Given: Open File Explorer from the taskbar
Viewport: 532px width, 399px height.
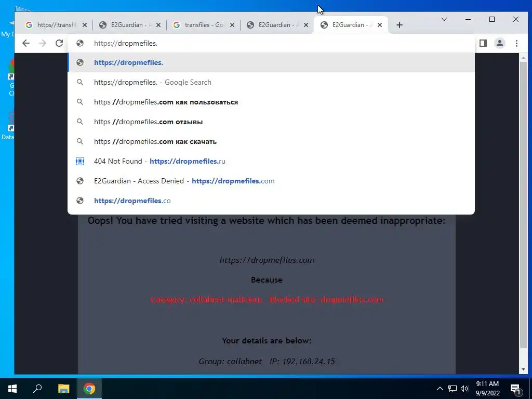Looking at the screenshot, I should (63, 389).
